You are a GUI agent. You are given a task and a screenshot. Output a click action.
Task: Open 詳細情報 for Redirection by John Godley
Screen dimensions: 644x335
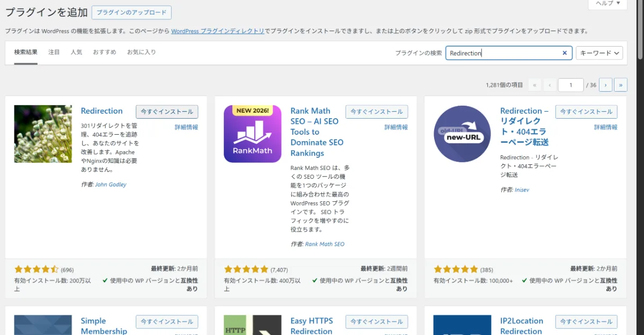(186, 127)
